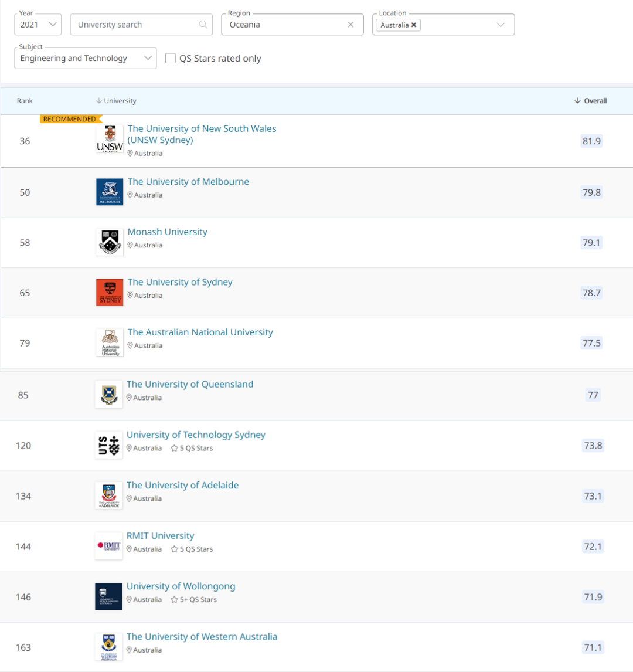
Task: Open RMIT University link
Action: click(x=160, y=536)
